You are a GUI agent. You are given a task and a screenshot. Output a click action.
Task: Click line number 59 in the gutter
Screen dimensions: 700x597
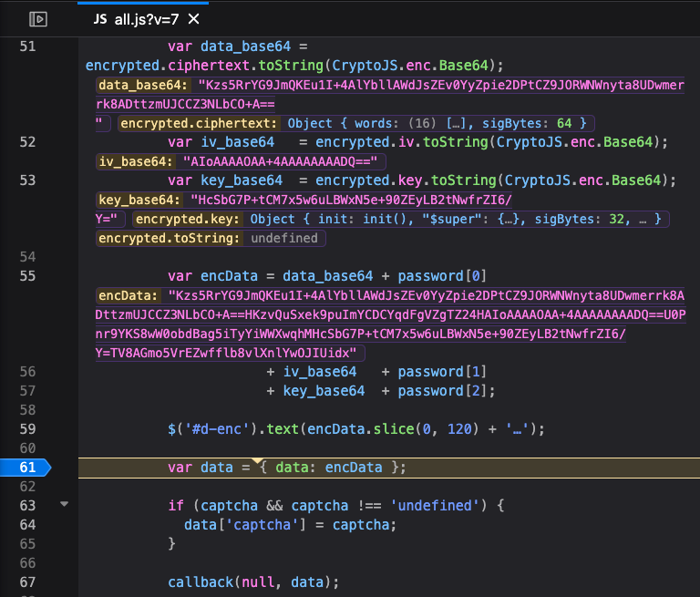27,428
